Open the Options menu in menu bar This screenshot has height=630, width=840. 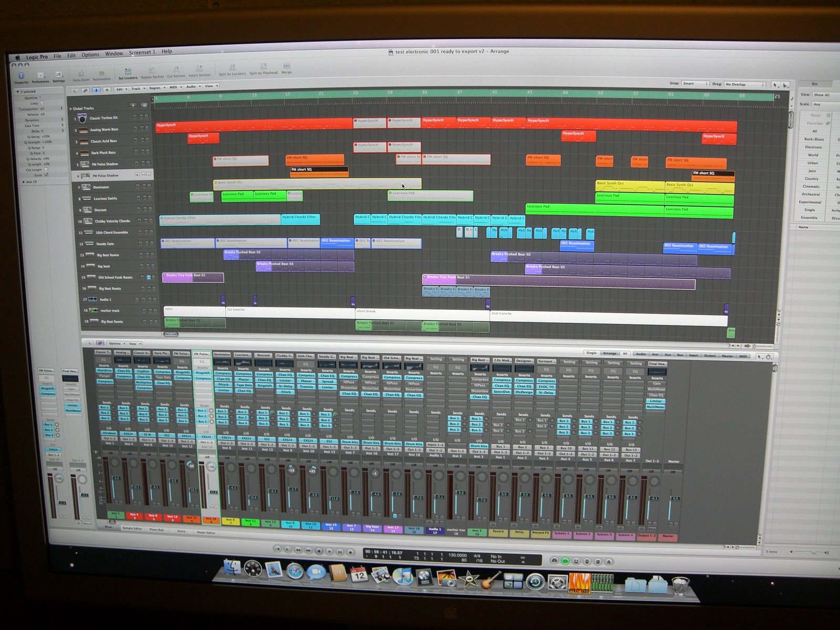pyautogui.click(x=90, y=55)
